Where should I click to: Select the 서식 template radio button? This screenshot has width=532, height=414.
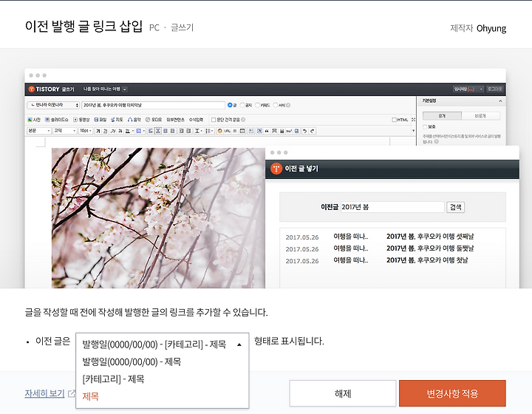tap(276, 105)
